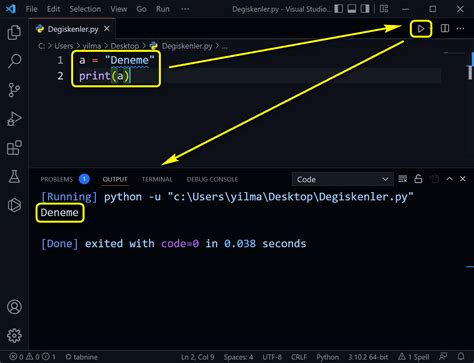
Task: Open notifications bell in status bar
Action: [461, 357]
